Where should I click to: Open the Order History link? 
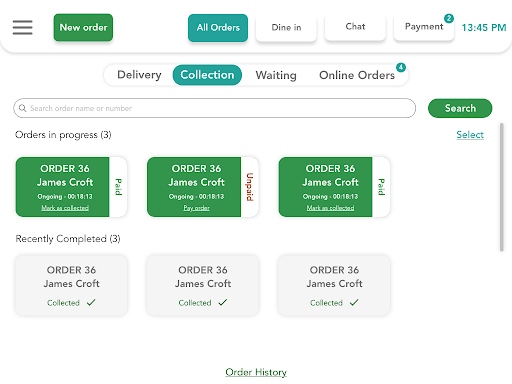pos(256,372)
